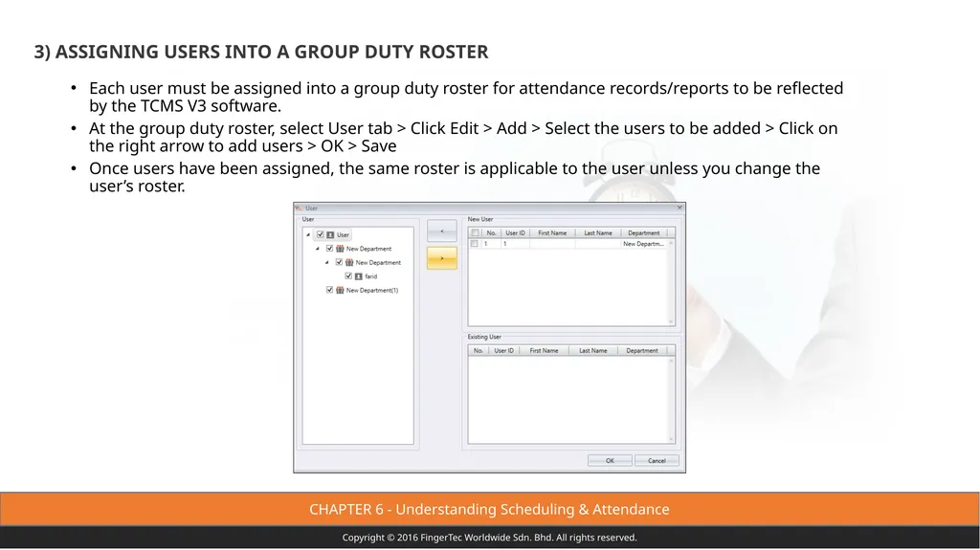Click User ID header in Existing User table
This screenshot has width=980, height=550.
pos(503,351)
